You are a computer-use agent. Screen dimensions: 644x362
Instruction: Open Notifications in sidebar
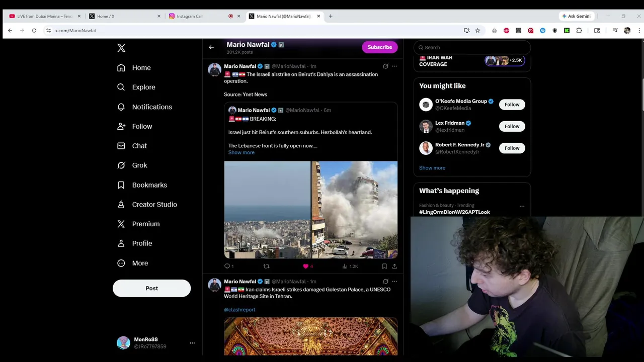coord(144,107)
